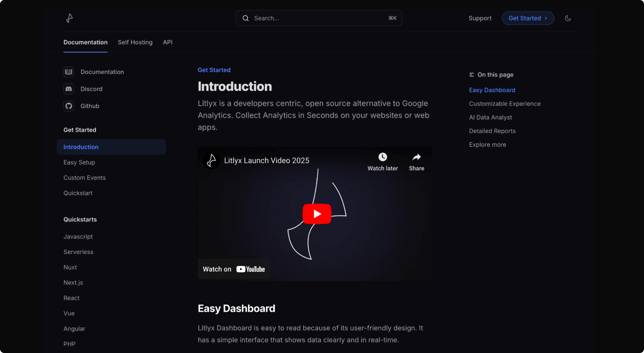Click the Litlyx Launch Video 2025 title
The image size is (644, 353).
267,161
